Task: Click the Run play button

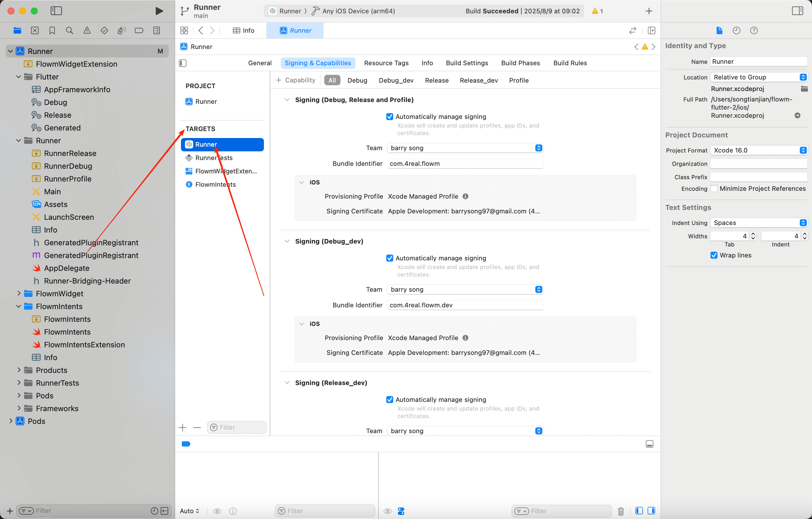Action: pyautogui.click(x=159, y=11)
